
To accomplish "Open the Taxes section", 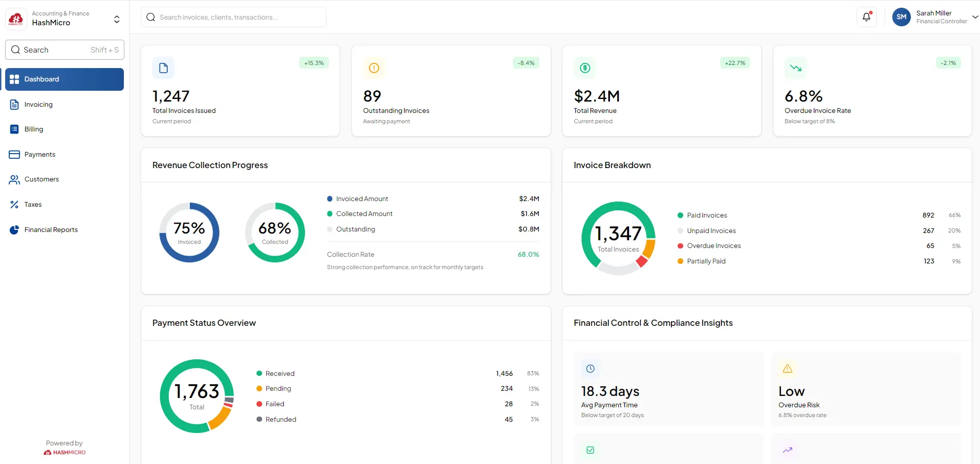I will click(33, 205).
